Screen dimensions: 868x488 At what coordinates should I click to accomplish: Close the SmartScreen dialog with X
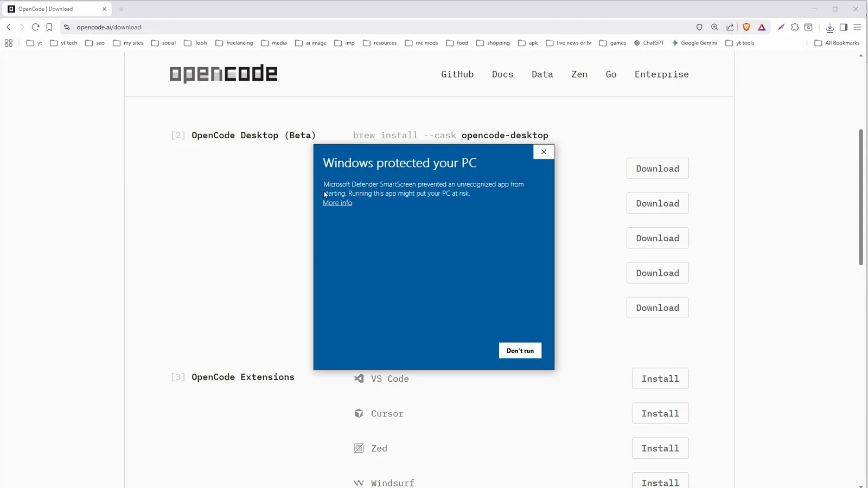[x=544, y=152]
